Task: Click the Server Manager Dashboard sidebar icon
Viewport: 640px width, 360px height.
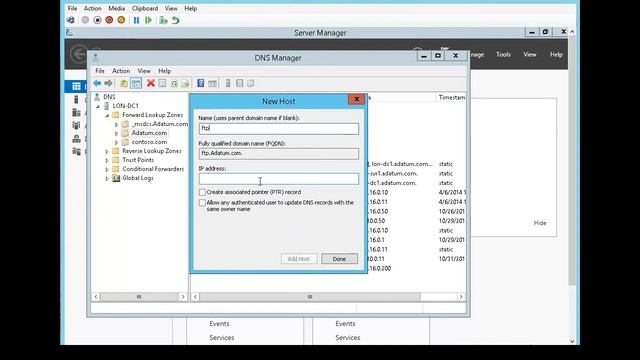Action: click(x=76, y=86)
